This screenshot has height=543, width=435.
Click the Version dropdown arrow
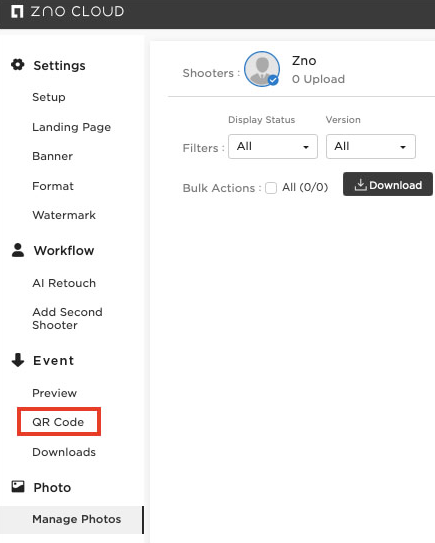(x=403, y=147)
